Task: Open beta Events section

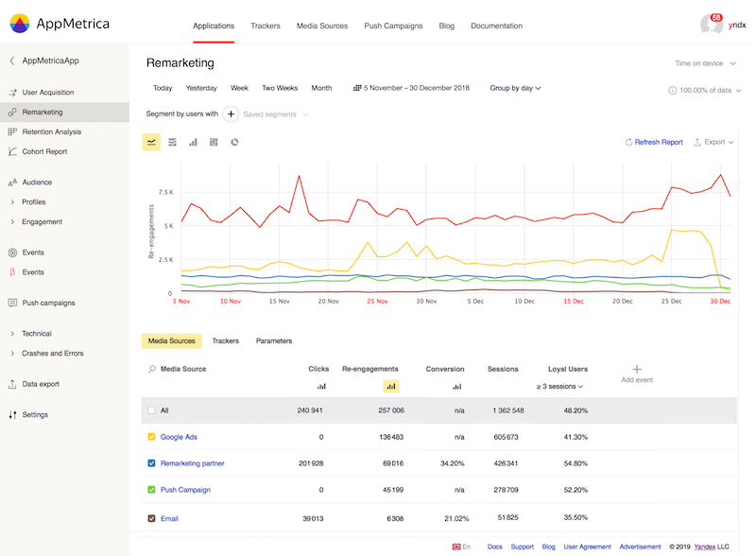Action: 33,272
